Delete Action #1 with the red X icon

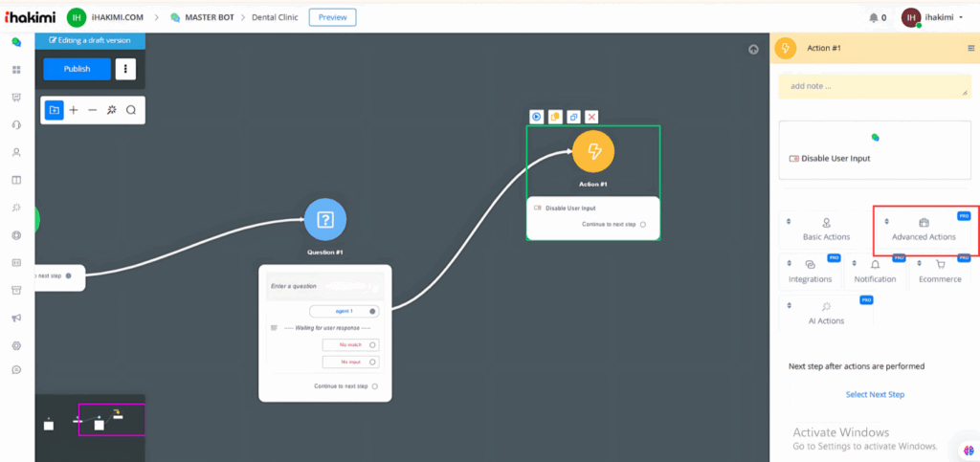(592, 117)
